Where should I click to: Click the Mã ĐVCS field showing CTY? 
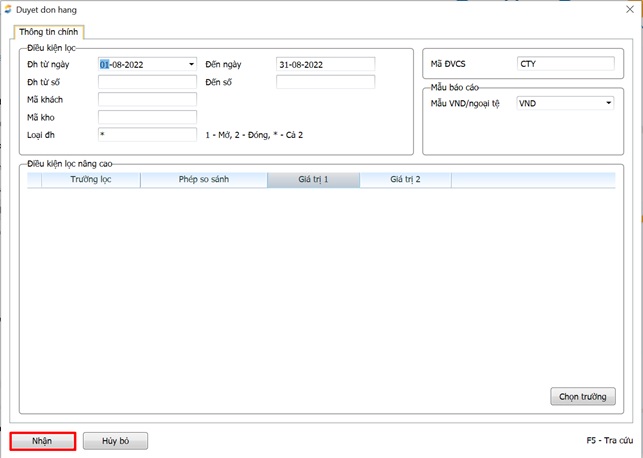[564, 64]
